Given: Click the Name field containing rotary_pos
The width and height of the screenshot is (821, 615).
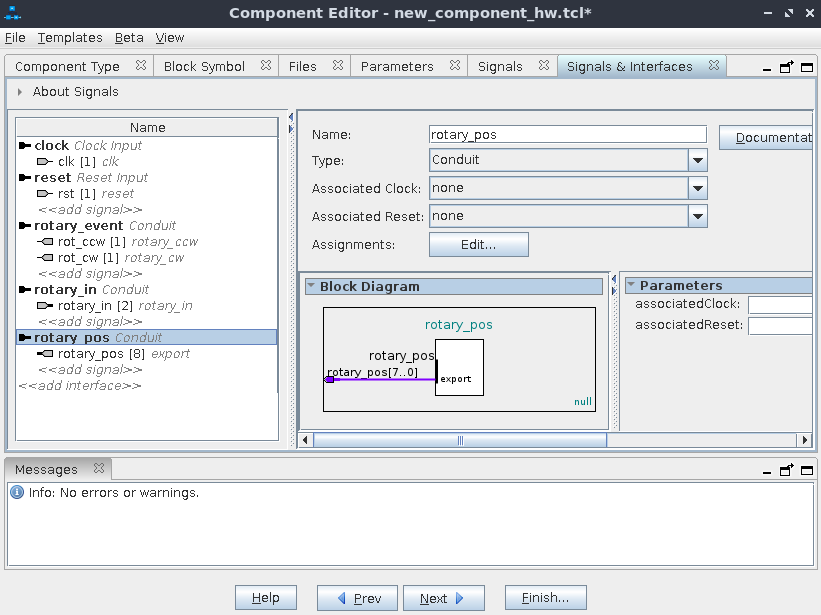Looking at the screenshot, I should [x=566, y=134].
